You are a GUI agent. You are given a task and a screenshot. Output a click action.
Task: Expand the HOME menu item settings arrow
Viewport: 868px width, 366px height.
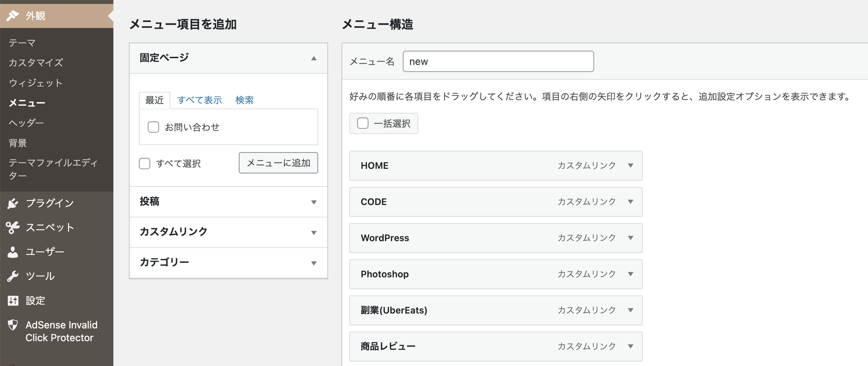631,166
